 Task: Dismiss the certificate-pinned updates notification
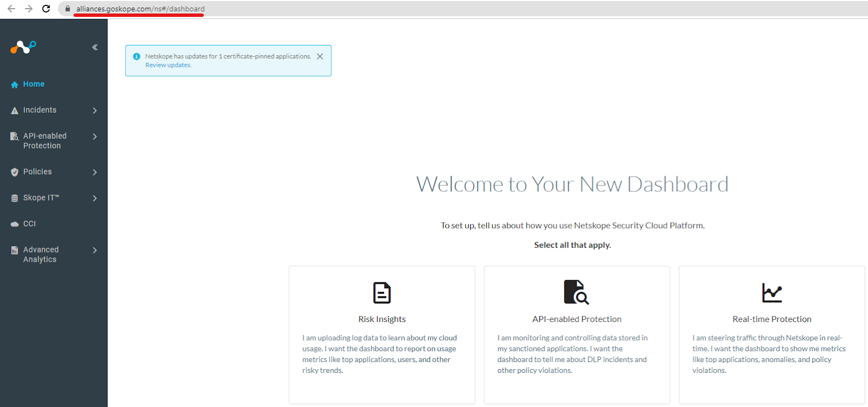click(320, 56)
